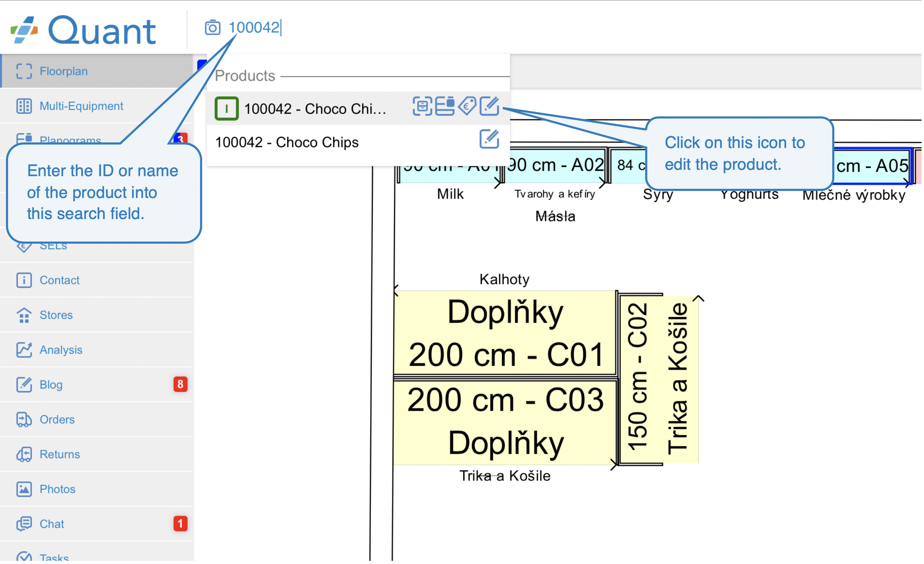Click the Multi-Equipment sidebar icon
The width and height of the screenshot is (924, 564).
pyautogui.click(x=24, y=106)
